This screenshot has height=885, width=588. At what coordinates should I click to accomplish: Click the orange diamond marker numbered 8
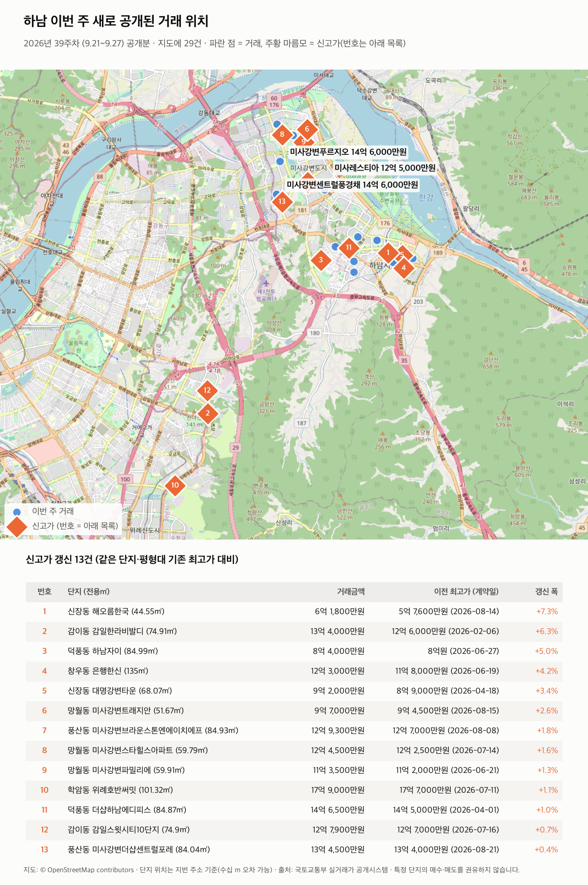282,134
